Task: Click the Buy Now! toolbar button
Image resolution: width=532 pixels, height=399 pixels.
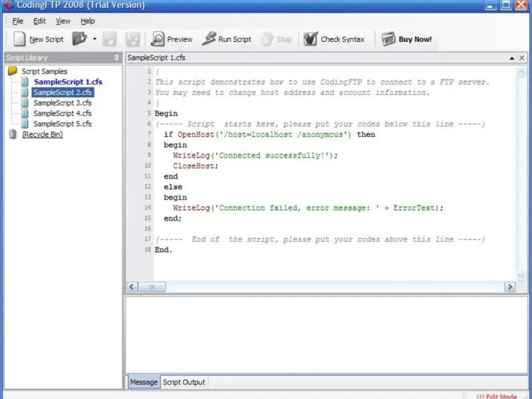Action: coord(407,39)
